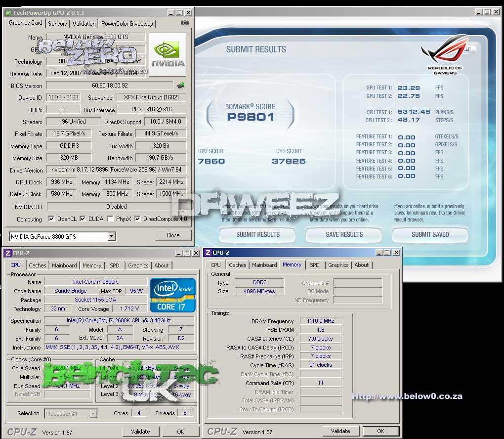Click the Core Voltage value 1.712 V
The width and height of the screenshot is (504, 439).
click(129, 309)
